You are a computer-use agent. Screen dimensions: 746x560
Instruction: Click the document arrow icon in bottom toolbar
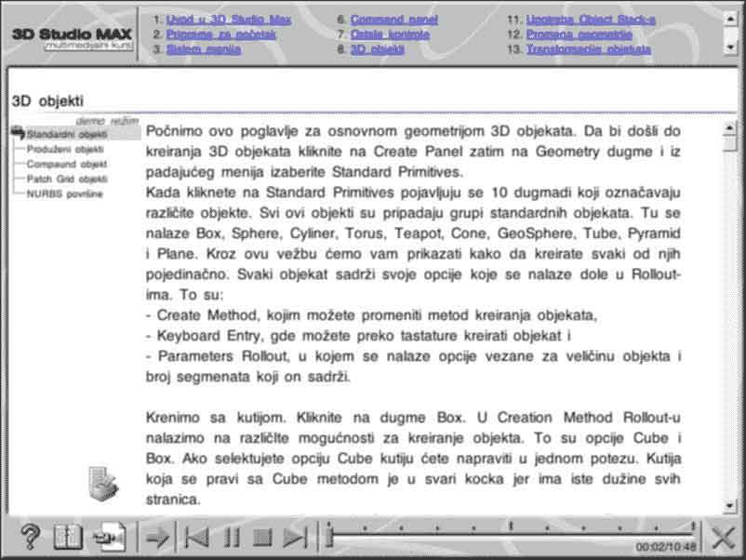coord(109,537)
